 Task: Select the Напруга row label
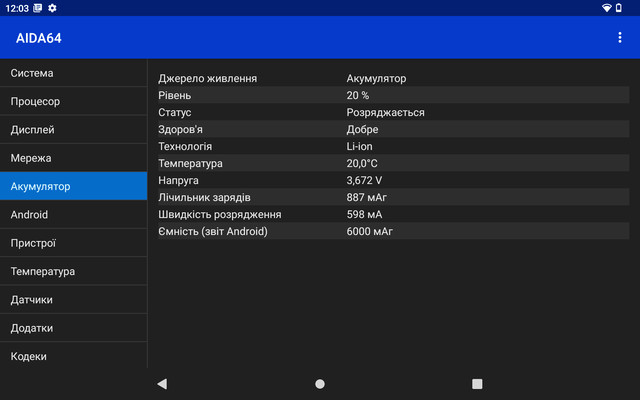click(x=178, y=180)
